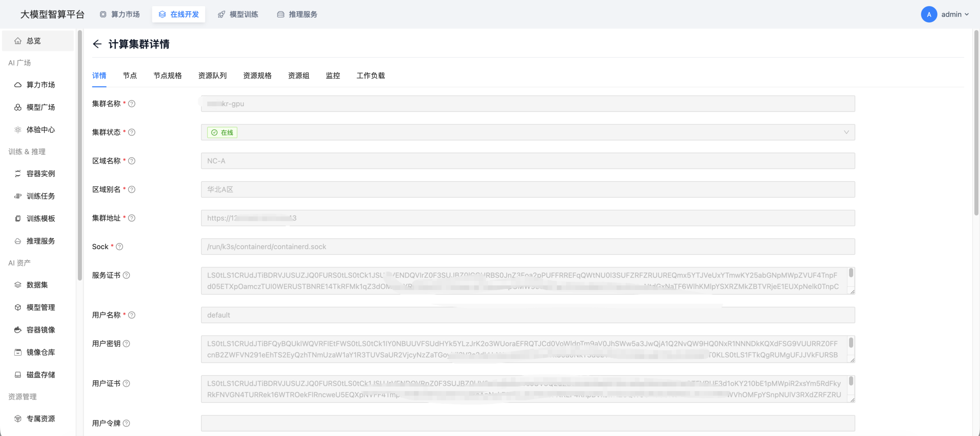
Task: Switch to the 节点规格 tab
Action: (167, 76)
